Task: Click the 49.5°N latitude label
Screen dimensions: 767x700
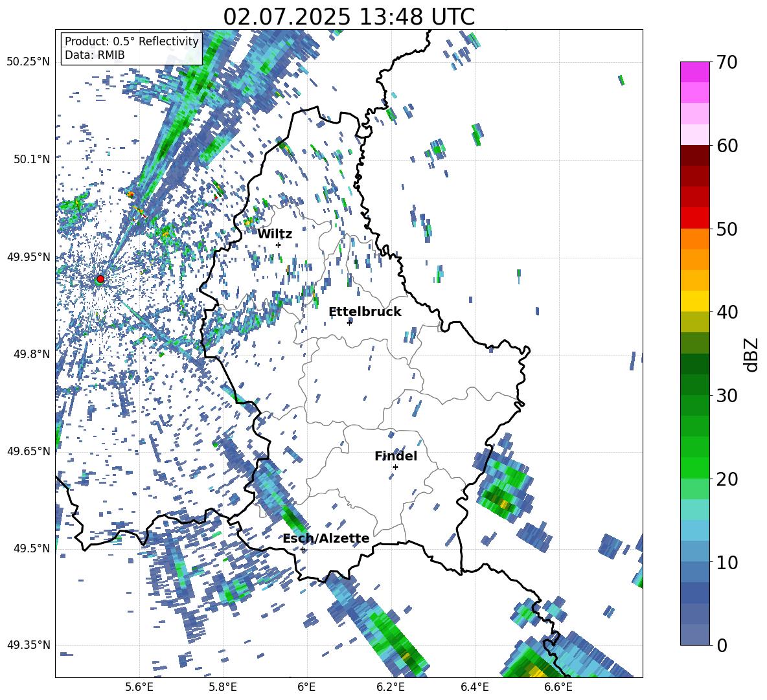Action: pos(31,548)
